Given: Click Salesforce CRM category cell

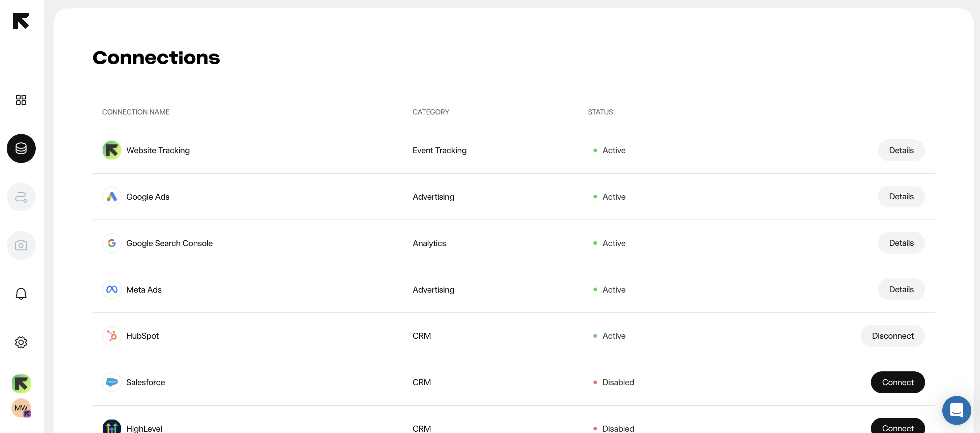Looking at the screenshot, I should coord(422,382).
